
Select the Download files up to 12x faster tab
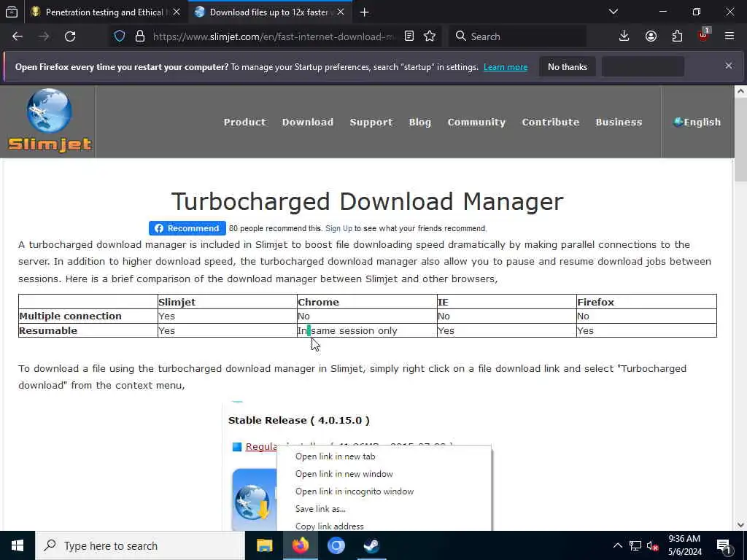click(270, 12)
